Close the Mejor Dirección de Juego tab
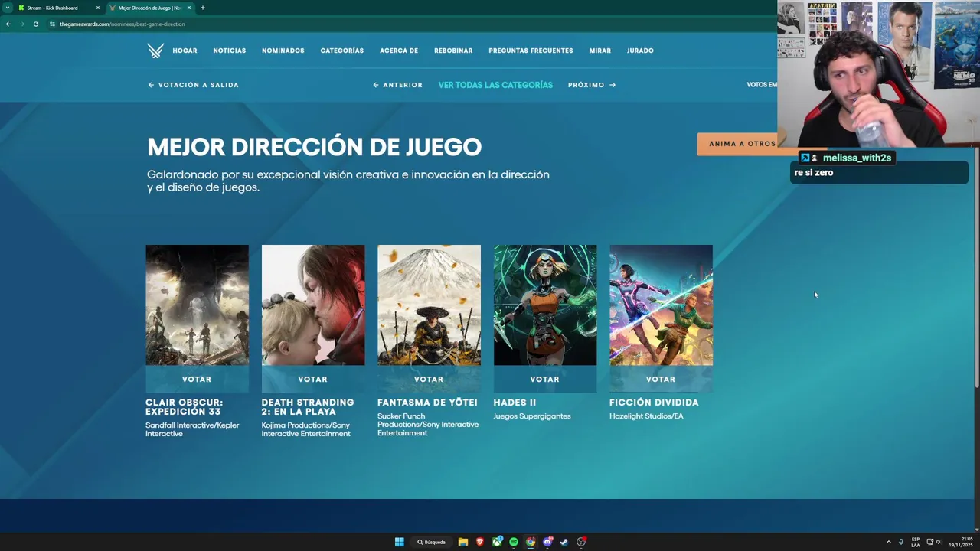This screenshot has width=980, height=551. click(x=189, y=8)
